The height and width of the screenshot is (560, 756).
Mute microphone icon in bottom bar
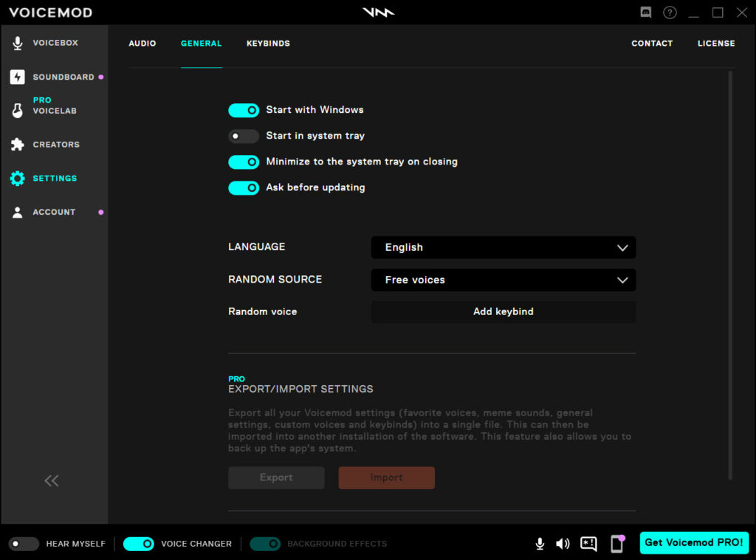coord(540,544)
